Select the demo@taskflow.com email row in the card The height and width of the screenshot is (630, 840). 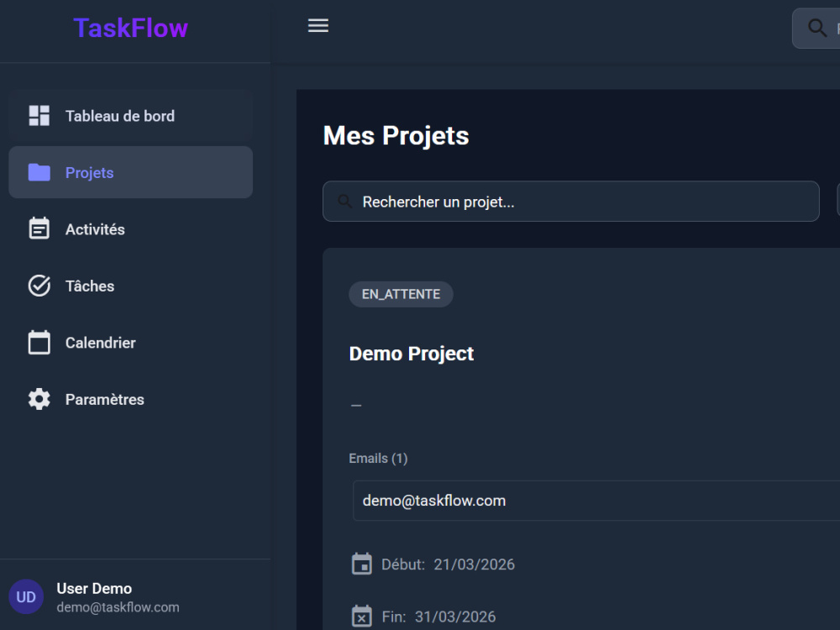coord(596,501)
